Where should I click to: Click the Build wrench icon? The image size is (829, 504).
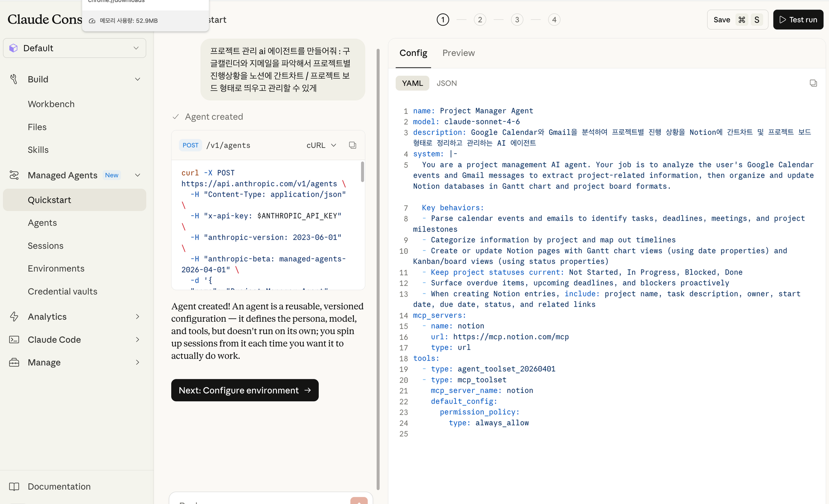[14, 79]
